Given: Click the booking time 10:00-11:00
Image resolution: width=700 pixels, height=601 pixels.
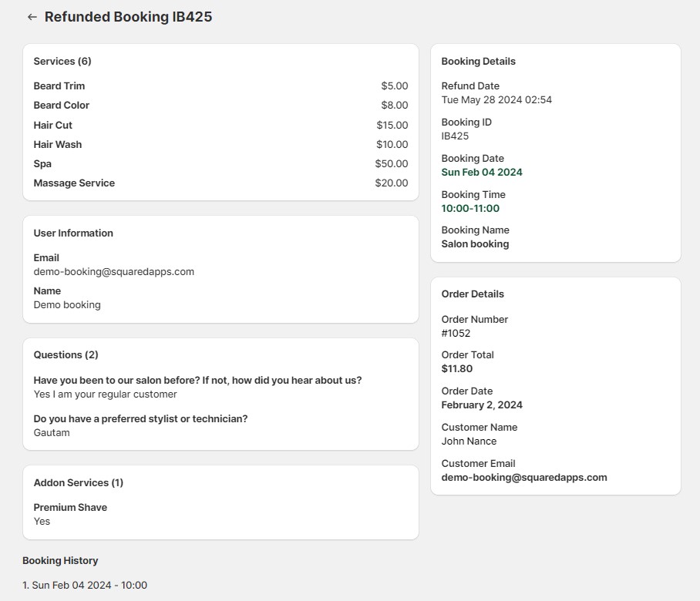Looking at the screenshot, I should pos(470,209).
